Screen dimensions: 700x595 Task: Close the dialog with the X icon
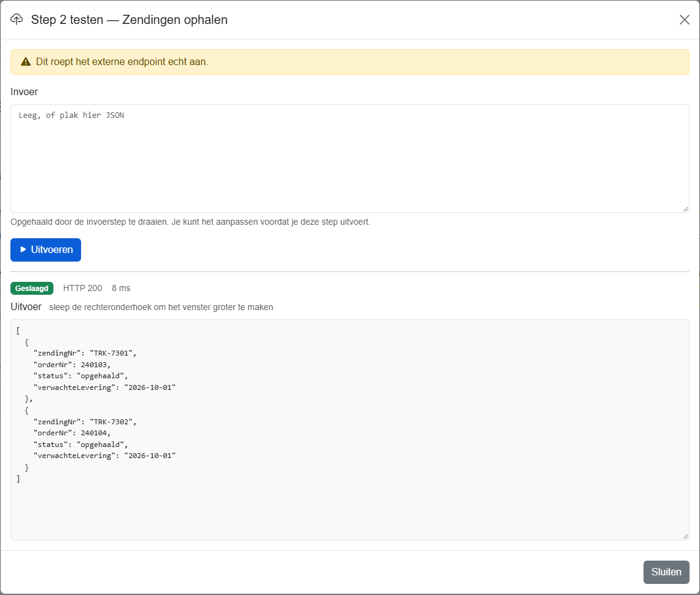(x=685, y=20)
